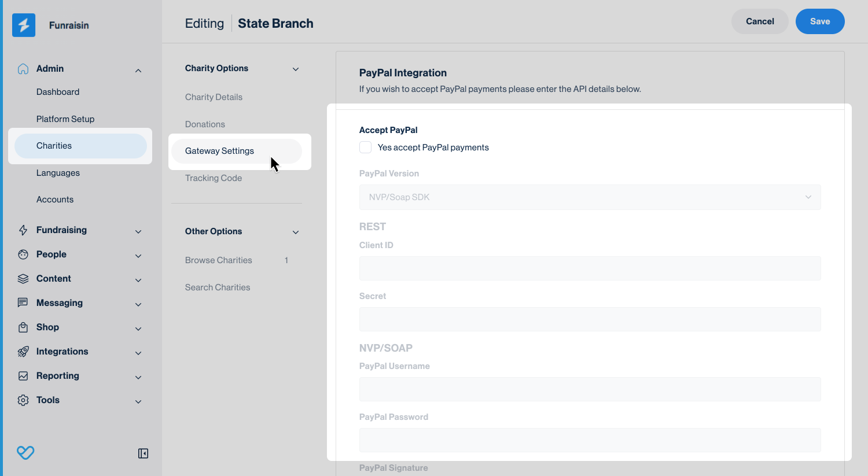Open the PayPal Version dropdown
Viewport: 868px width, 476px height.
click(x=590, y=197)
